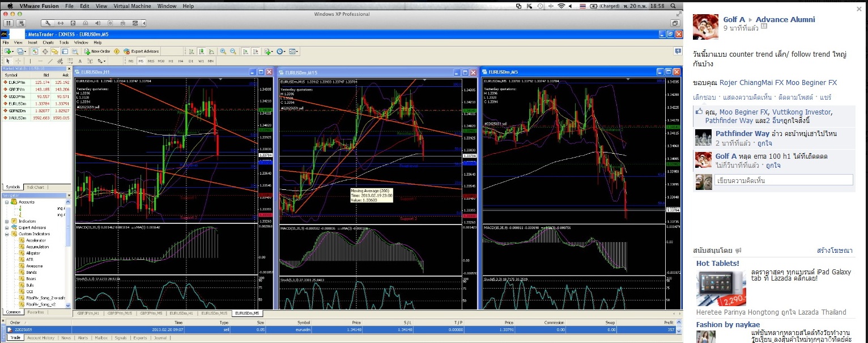This screenshot has width=868, height=343.
Task: Select the Horizontal Line drawing tool
Action: [40, 61]
